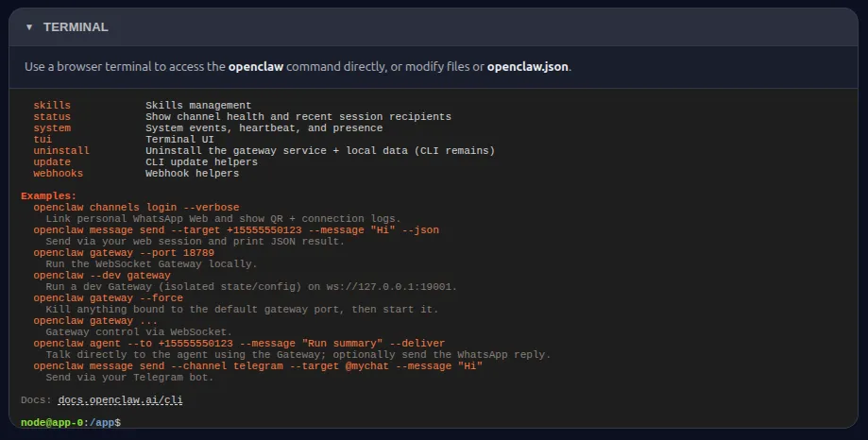Click the 'webhooks' command name
The width and height of the screenshot is (868, 440).
[x=59, y=173]
